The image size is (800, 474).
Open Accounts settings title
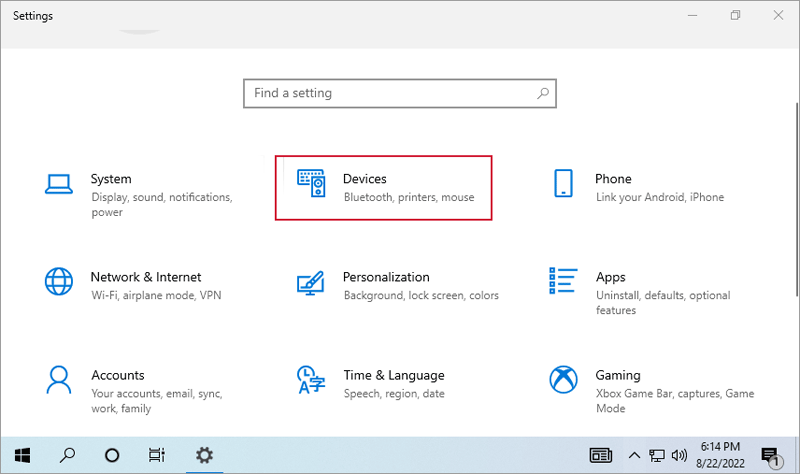pyautogui.click(x=118, y=376)
